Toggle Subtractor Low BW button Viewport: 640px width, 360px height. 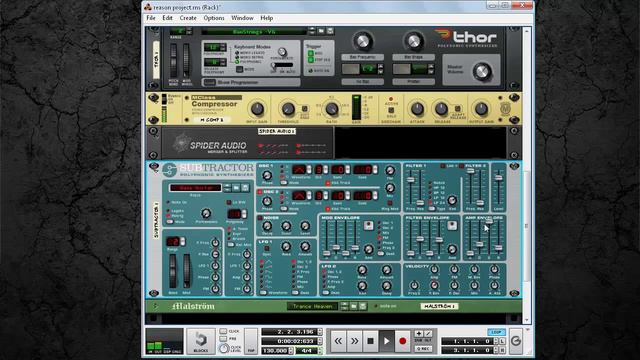click(229, 202)
